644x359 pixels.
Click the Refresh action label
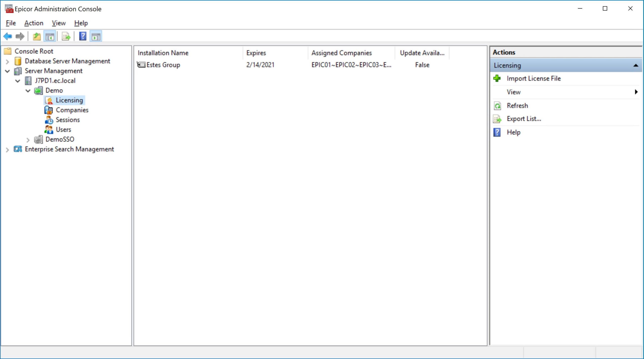[517, 105]
